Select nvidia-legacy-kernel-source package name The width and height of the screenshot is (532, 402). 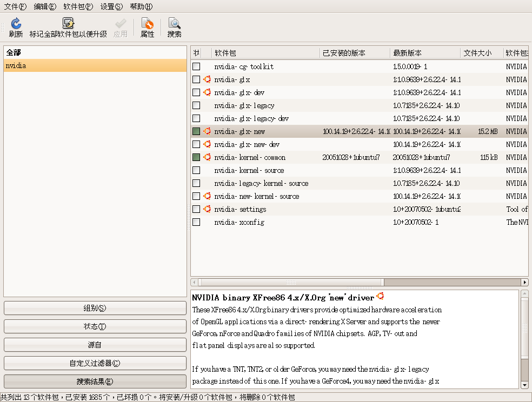(x=261, y=183)
